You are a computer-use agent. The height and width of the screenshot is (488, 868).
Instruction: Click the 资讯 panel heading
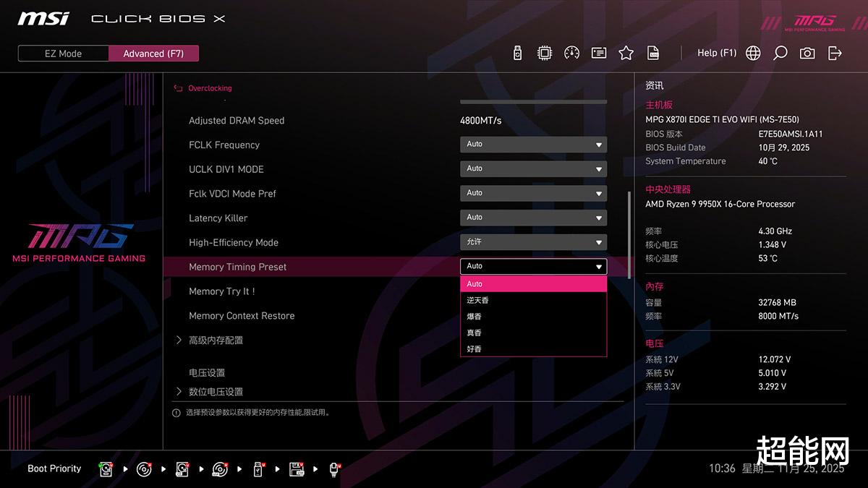point(655,86)
